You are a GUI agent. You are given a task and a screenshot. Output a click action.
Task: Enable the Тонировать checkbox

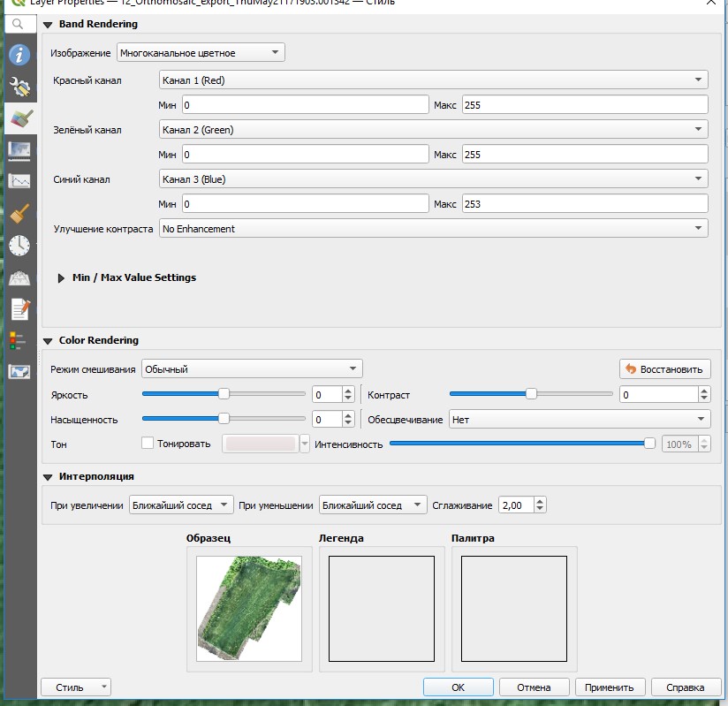point(148,444)
